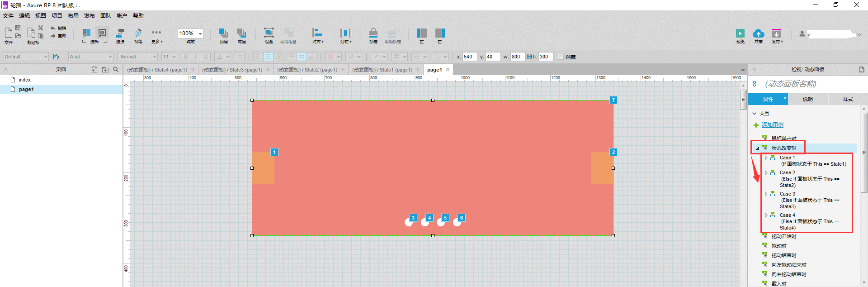This screenshot has width=868, height=287.
Task: Open the 对齐 align dropdown
Action: point(318,35)
